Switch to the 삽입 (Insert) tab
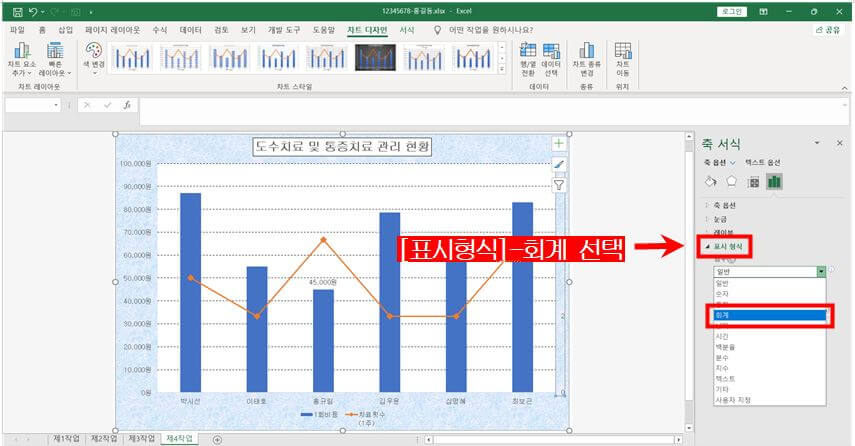The height and width of the screenshot is (446, 855). (x=65, y=31)
